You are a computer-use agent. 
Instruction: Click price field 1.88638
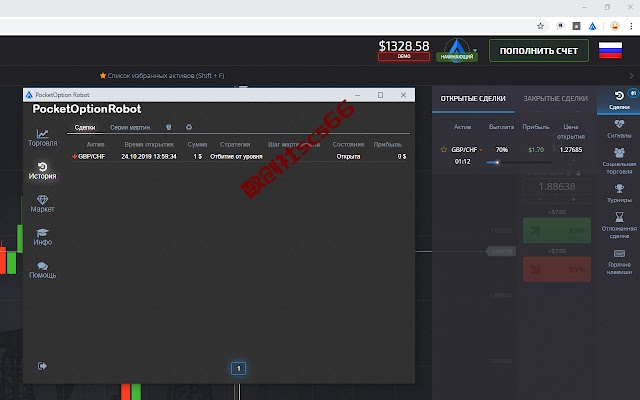pos(557,187)
